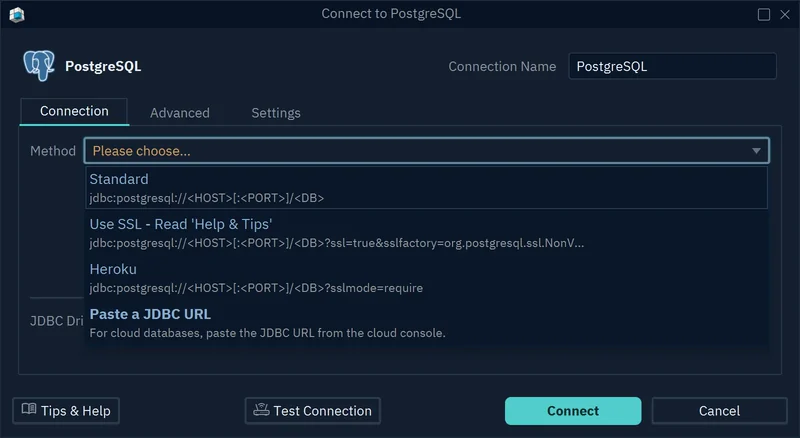Open the Advanced tab
This screenshot has height=438, width=800.
(x=180, y=113)
